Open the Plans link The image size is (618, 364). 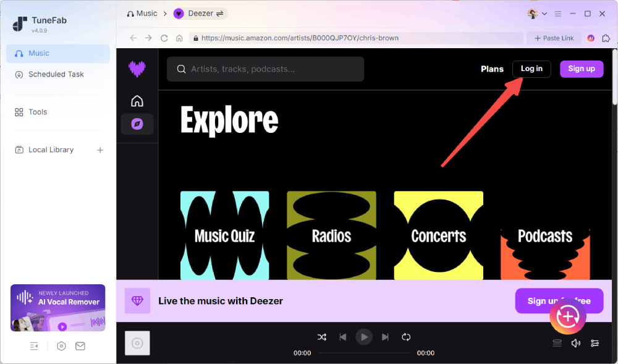[x=493, y=69]
